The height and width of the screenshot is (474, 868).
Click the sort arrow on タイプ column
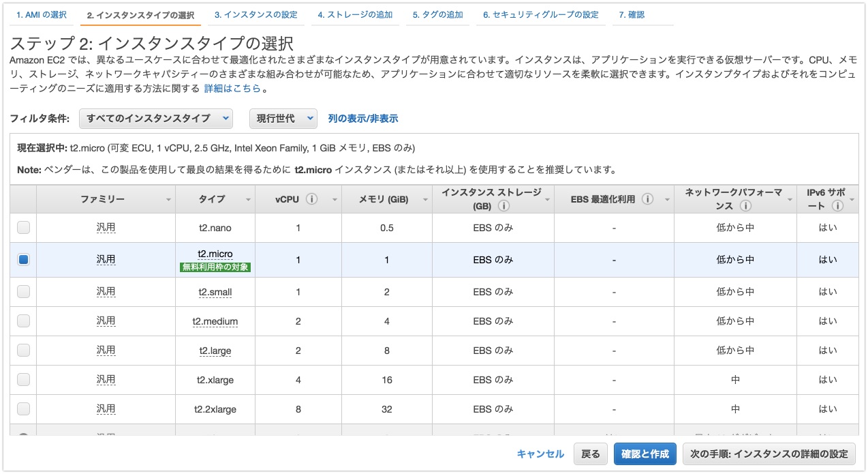248,200
